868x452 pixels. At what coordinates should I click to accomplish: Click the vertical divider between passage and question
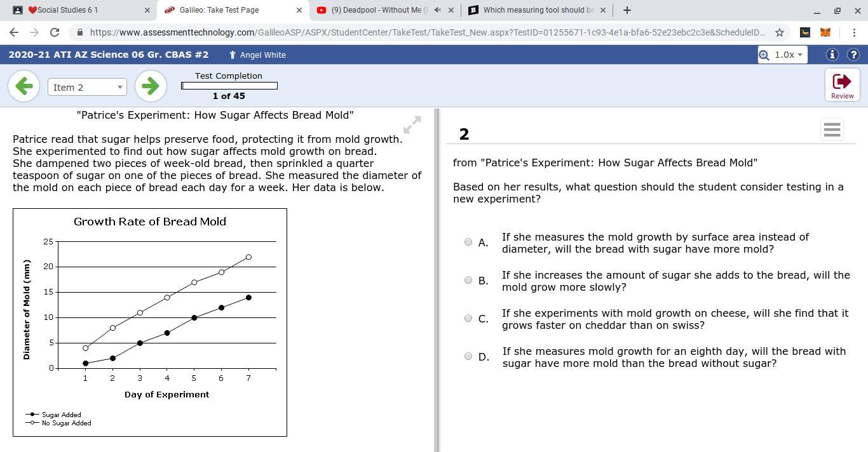point(437,280)
